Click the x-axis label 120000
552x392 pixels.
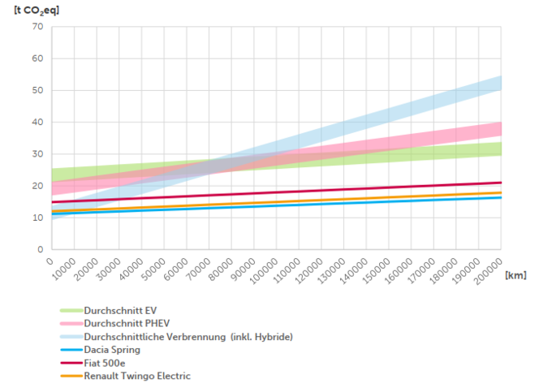tap(309, 270)
